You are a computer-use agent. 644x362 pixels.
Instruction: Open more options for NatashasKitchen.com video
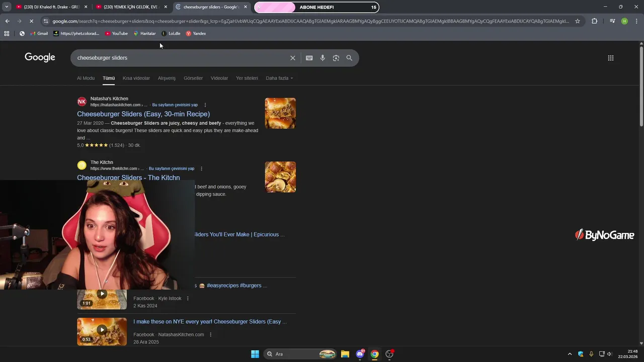(210, 335)
